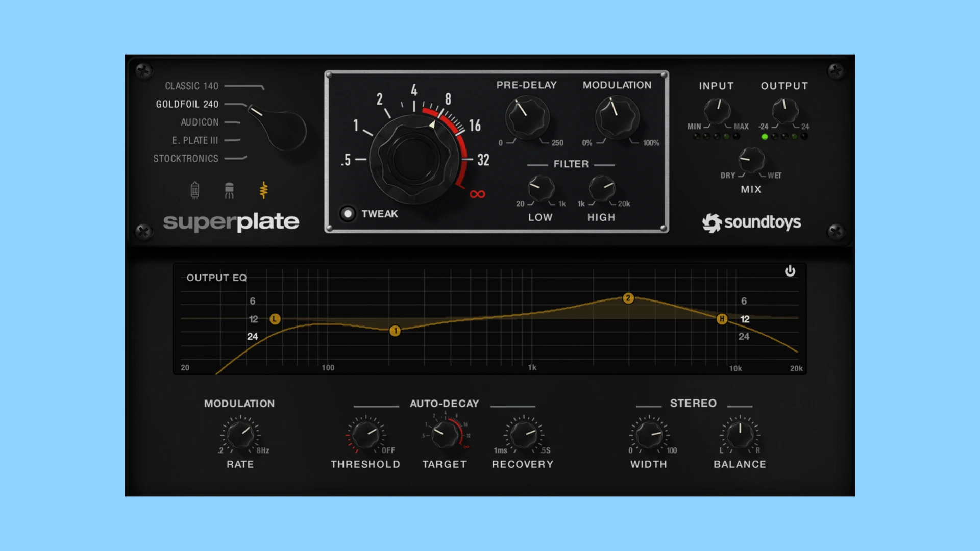Choose the AUDICON plate type
This screenshot has width=980, height=551.
click(200, 122)
